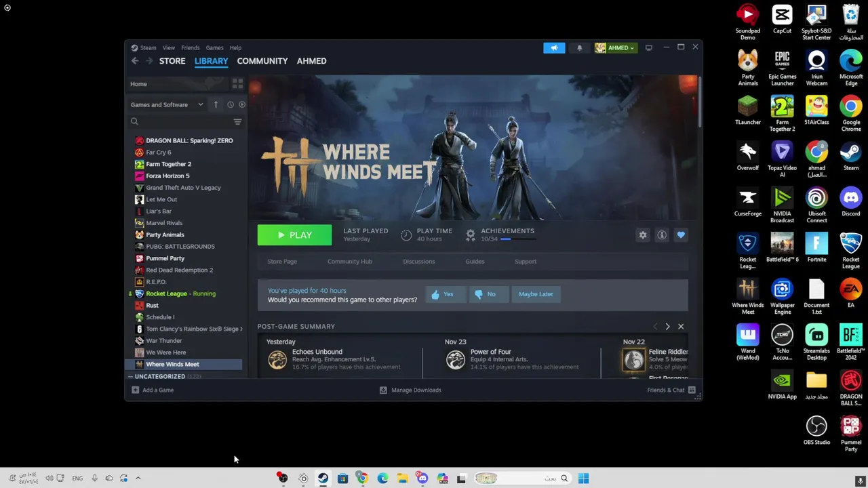This screenshot has height=488, width=868.
Task: Click Add a Game
Action: point(153,390)
